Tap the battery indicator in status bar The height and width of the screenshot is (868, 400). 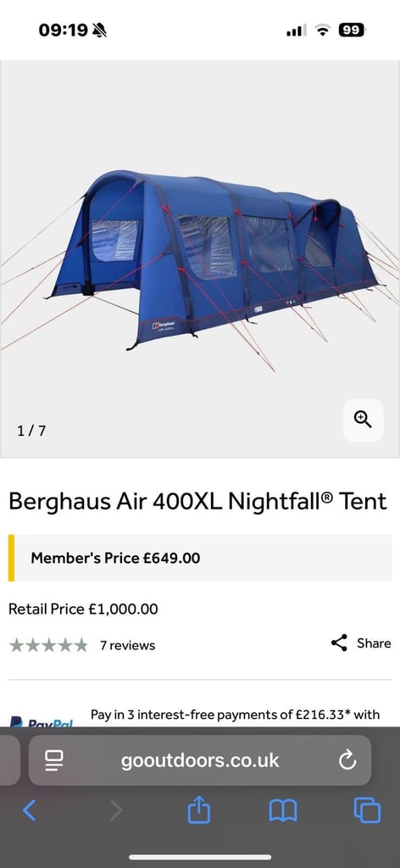click(352, 30)
